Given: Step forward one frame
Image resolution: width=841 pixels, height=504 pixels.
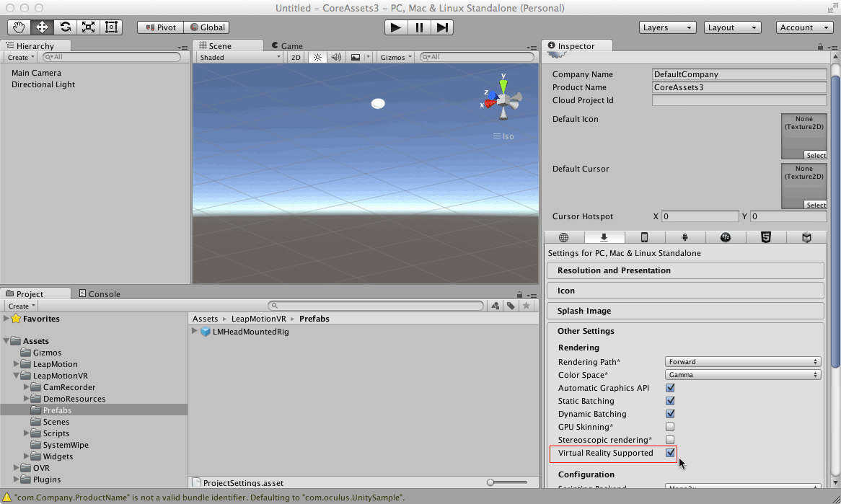Looking at the screenshot, I should [x=442, y=27].
